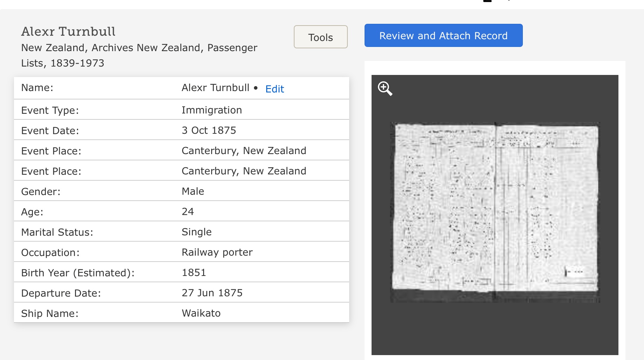Image resolution: width=644 pixels, height=360 pixels.
Task: Click the Single marital status value
Action: (x=196, y=232)
